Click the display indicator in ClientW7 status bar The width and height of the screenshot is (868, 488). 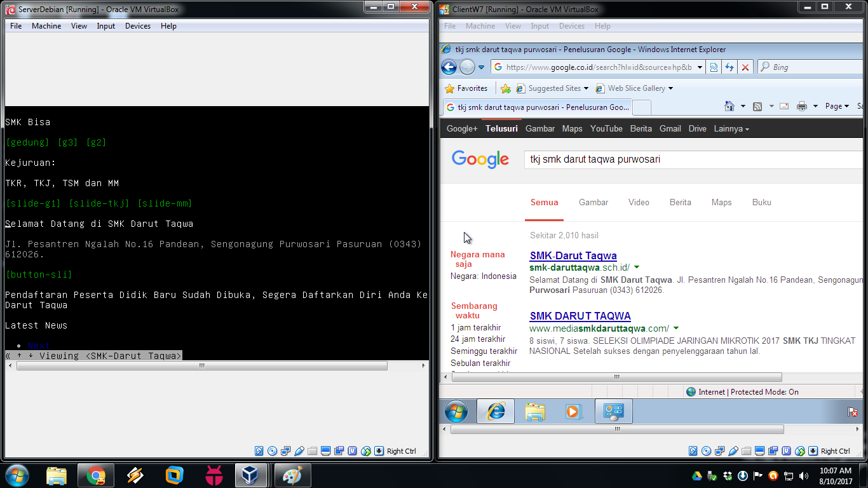coord(760,451)
